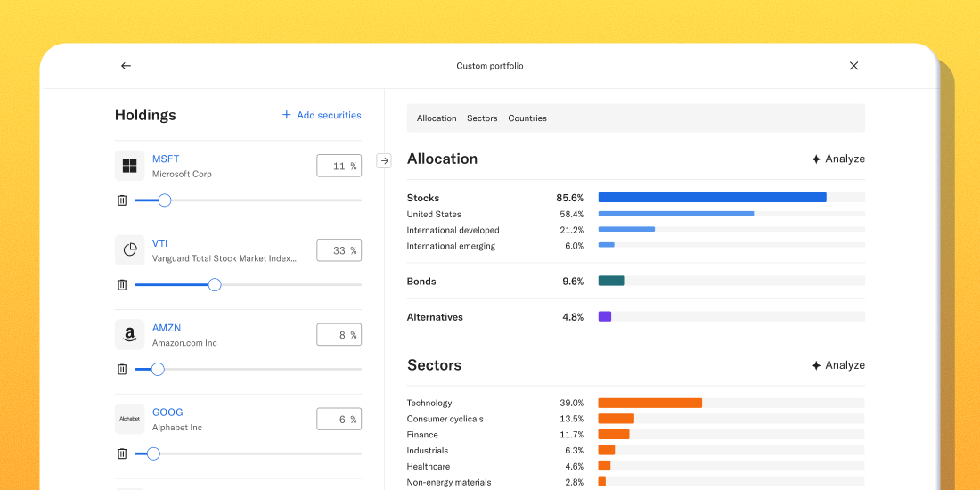Open the MSFT ticker link
The image size is (980, 490).
coord(166,159)
